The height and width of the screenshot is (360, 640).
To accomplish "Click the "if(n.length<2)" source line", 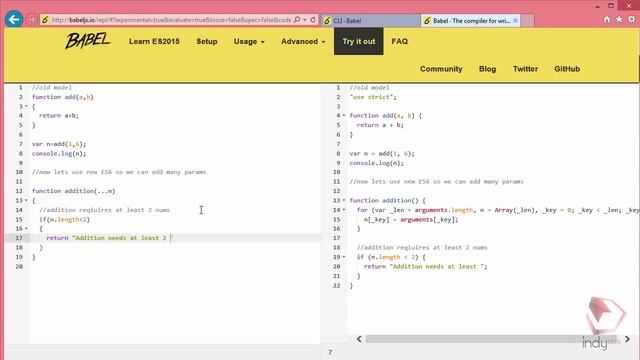I will coord(64,219).
